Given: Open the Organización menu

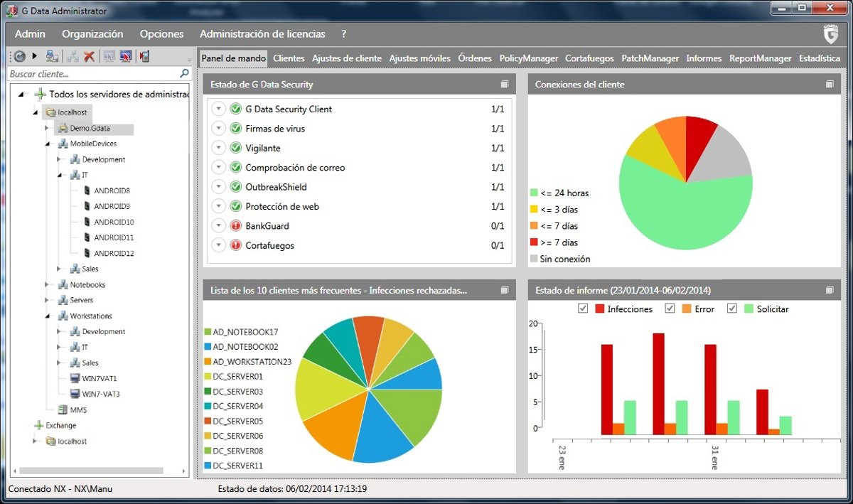Looking at the screenshot, I should click(x=92, y=34).
